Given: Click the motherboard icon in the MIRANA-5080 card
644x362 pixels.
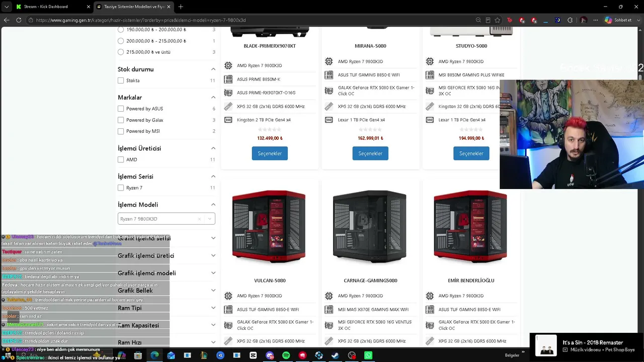Looking at the screenshot, I should pos(329,75).
